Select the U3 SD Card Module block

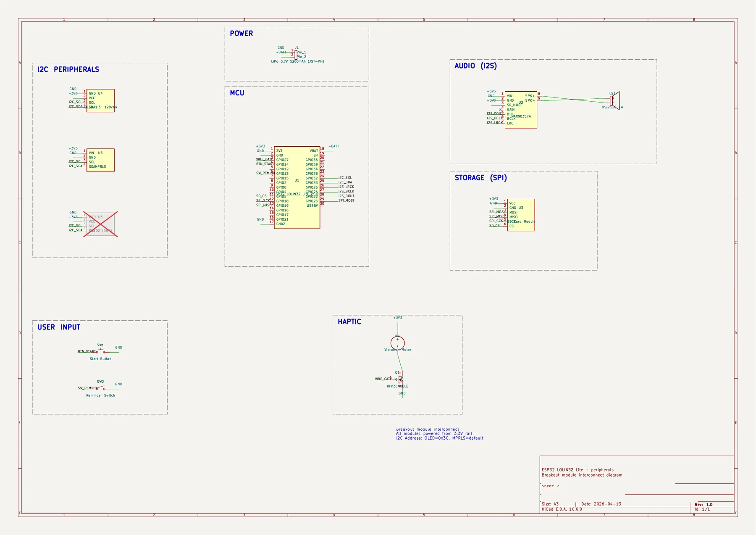click(521, 215)
